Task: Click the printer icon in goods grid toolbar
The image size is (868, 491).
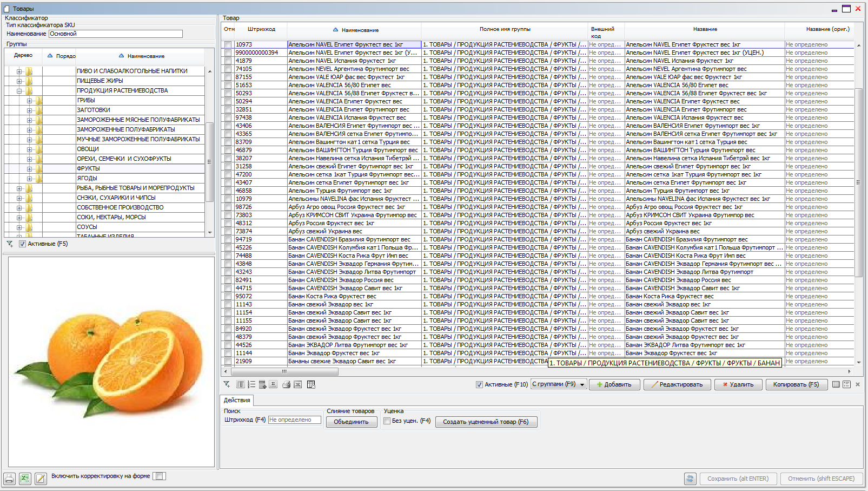Action: (286, 384)
